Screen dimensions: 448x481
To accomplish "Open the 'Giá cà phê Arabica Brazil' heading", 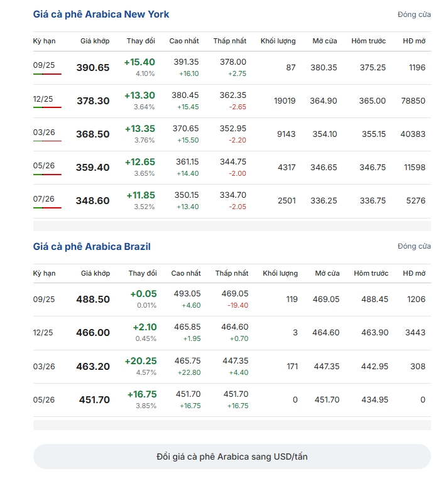I will (92, 247).
